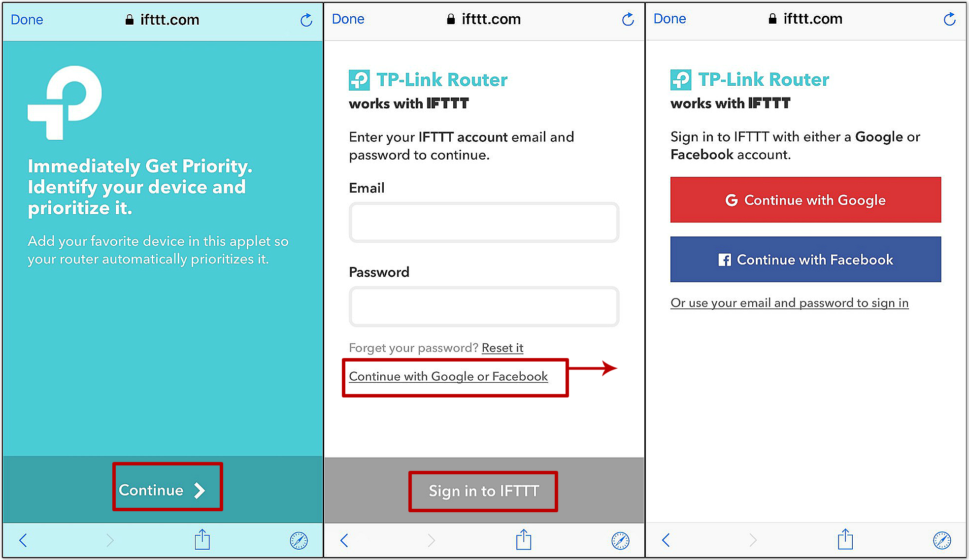This screenshot has height=560, width=969.
Task: Reload the page in the middle panel
Action: (628, 19)
